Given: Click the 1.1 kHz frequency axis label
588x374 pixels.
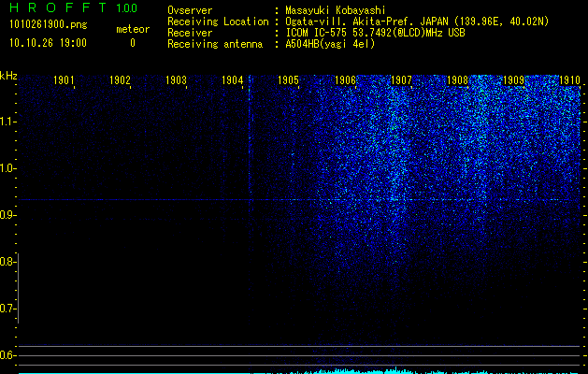Looking at the screenshot, I should pos(7,122).
